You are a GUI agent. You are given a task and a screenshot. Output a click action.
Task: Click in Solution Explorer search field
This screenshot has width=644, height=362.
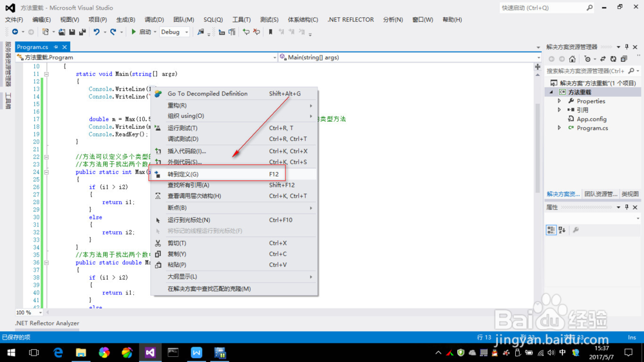585,71
